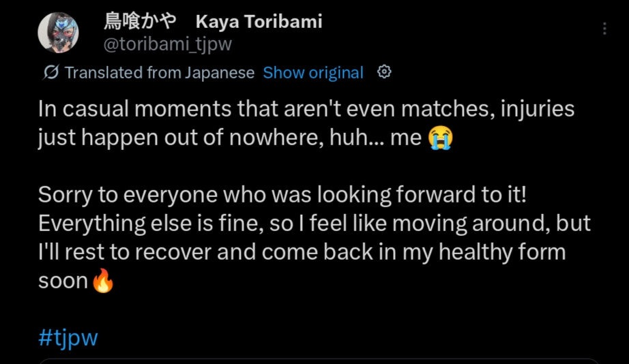The height and width of the screenshot is (364, 629).
Task: Toggle "Show original" to view Japanese text
Action: tap(313, 72)
